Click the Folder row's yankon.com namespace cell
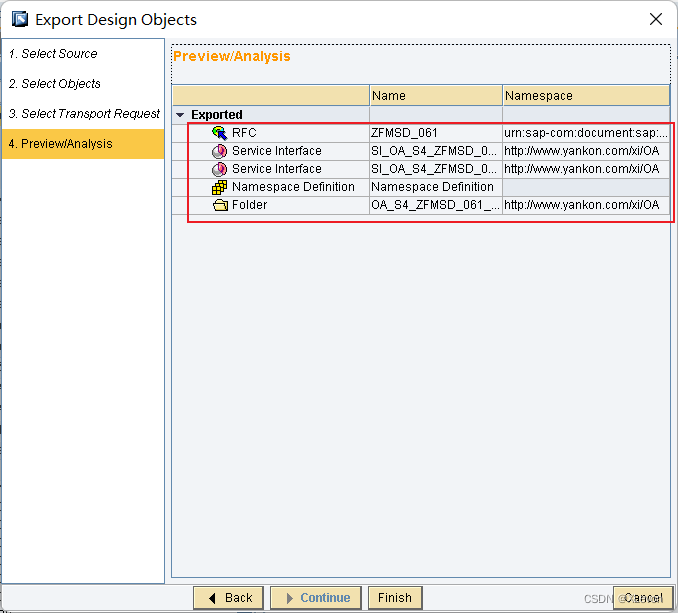 pos(586,205)
